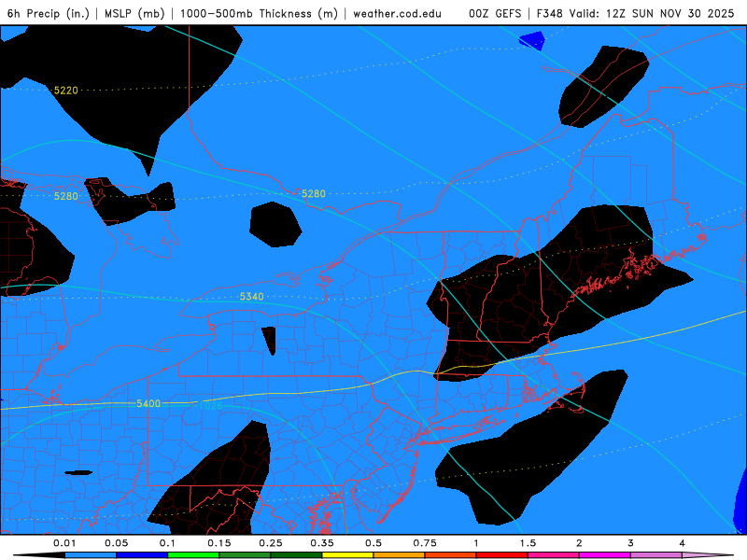Click the '2' legend value
Image resolution: width=747 pixels, height=560 pixels.
tap(579, 543)
